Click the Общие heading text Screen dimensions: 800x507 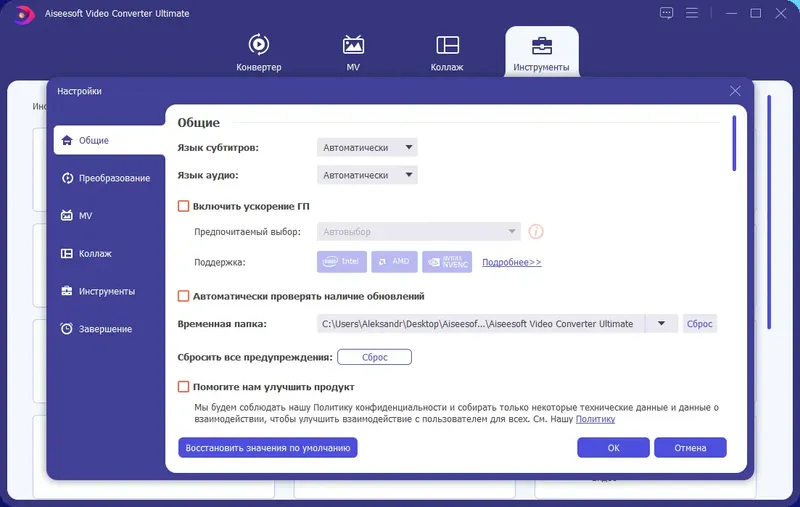tap(198, 122)
